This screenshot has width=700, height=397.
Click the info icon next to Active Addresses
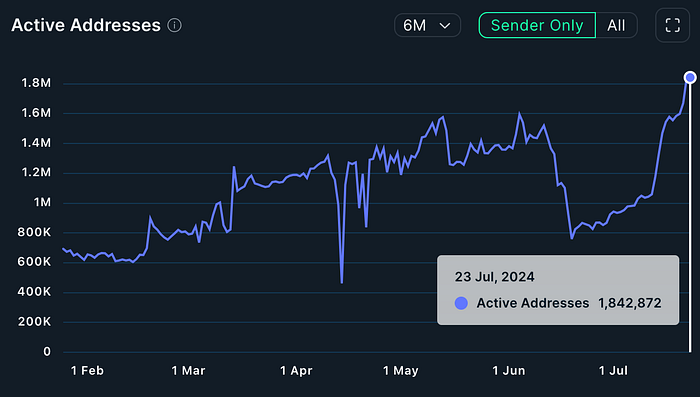click(175, 25)
